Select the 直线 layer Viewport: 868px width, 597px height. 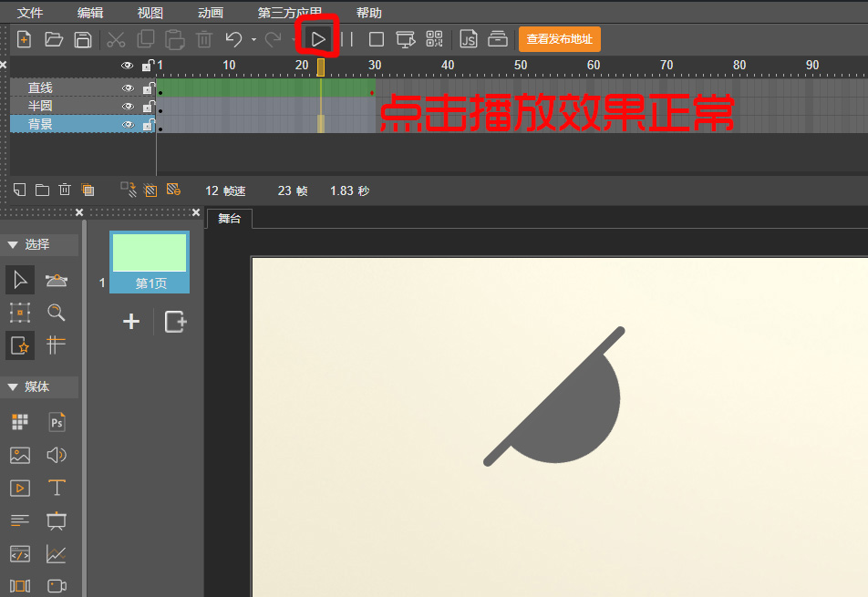click(x=40, y=88)
